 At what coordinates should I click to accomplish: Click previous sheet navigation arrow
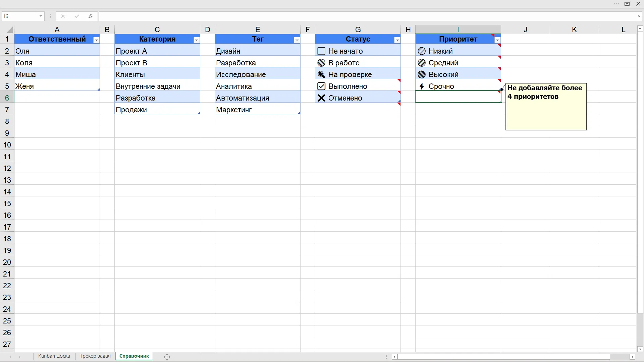tap(10, 357)
